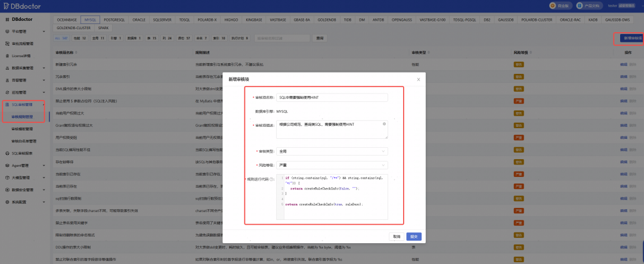644x264 pixels.
Task: Click the 告警管理 sidebar icon
Action: tap(7, 80)
